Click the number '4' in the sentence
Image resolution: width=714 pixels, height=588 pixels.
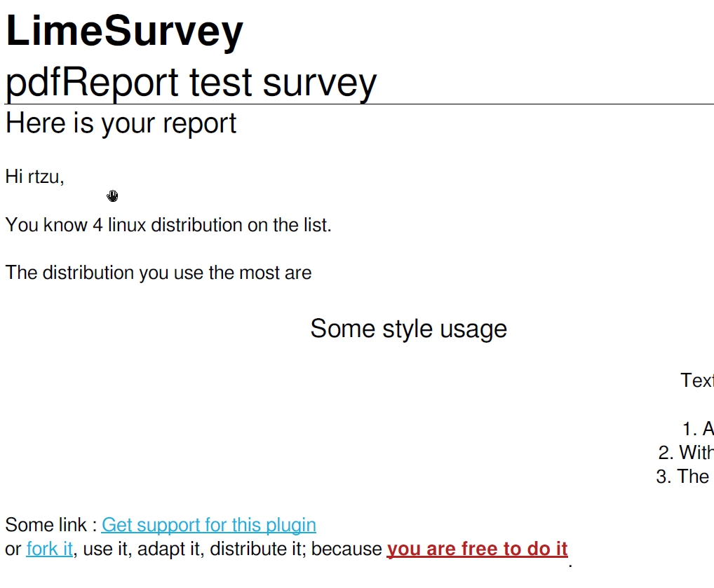pos(97,225)
